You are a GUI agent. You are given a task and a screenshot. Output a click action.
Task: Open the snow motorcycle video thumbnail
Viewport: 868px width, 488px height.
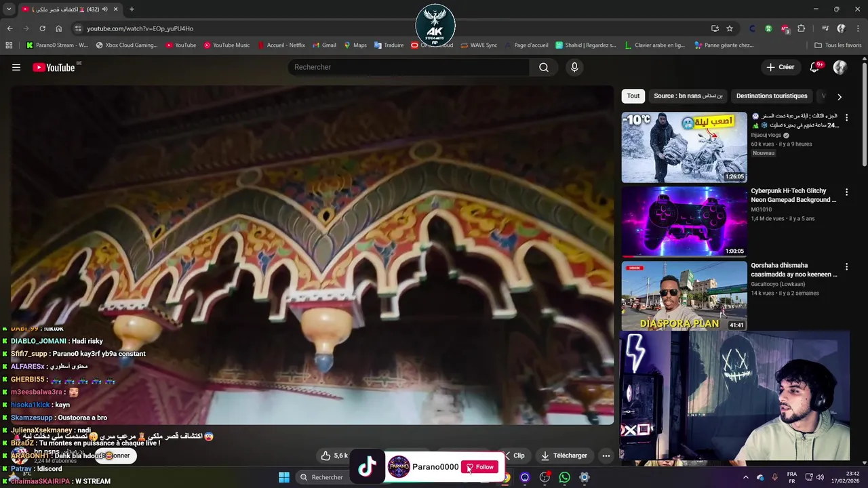coord(684,147)
